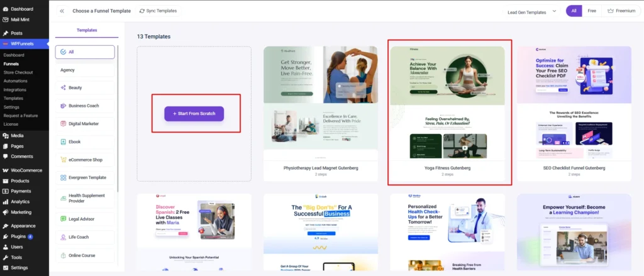Open Yoga Fitness Gutenberg template thumbnail
Viewport: 644px width, 276px height.
click(x=447, y=103)
